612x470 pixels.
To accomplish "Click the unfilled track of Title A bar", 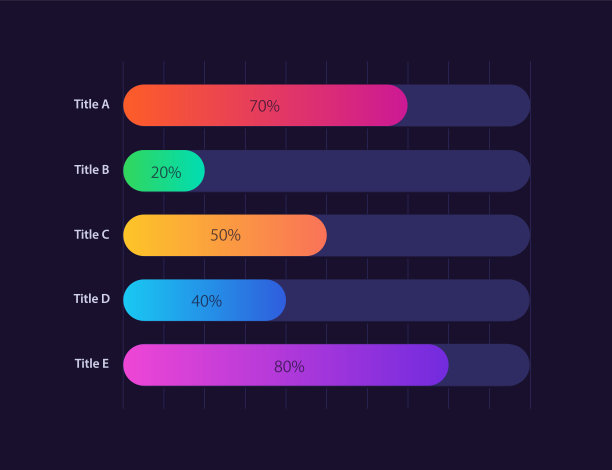I will pyautogui.click(x=468, y=106).
